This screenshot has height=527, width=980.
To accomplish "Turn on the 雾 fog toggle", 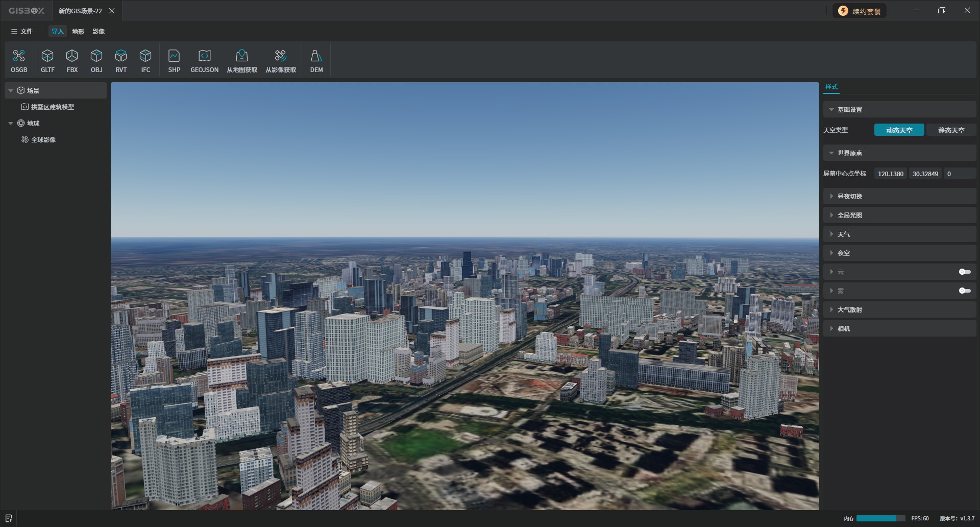I will (x=964, y=291).
